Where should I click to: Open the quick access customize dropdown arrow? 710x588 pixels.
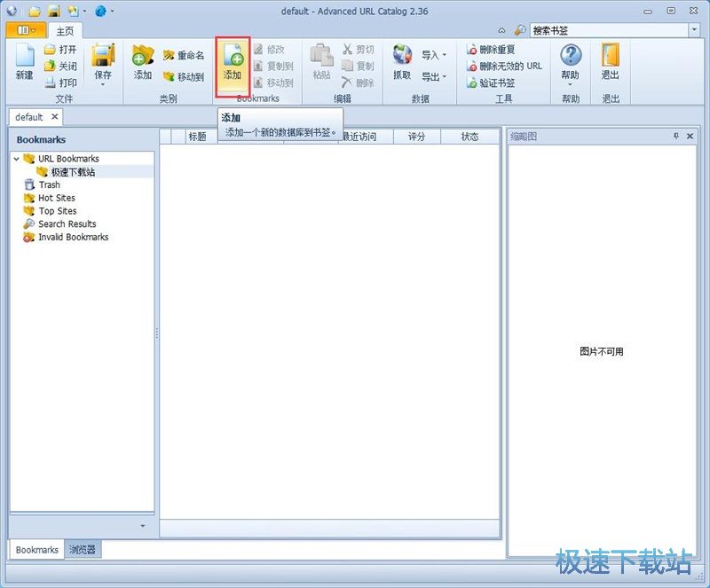point(113,11)
